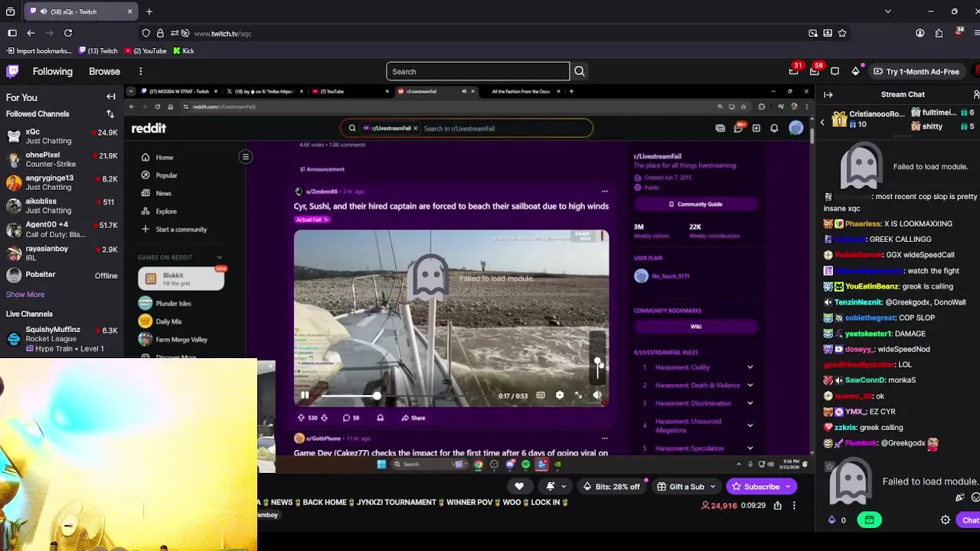This screenshot has width=980, height=551.
Task: Expand Show More followed channels
Action: 25,295
